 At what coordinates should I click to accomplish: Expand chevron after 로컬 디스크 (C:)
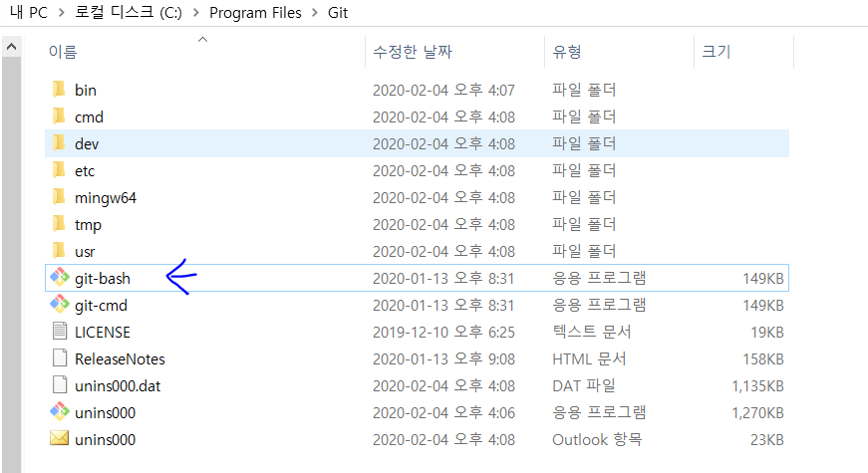[196, 12]
